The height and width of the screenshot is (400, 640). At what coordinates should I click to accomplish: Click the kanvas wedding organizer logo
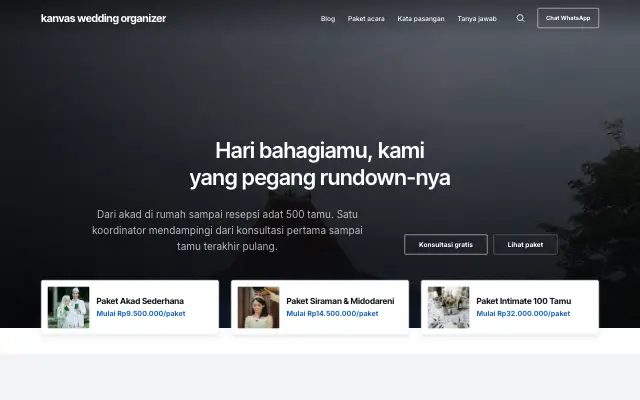pyautogui.click(x=103, y=18)
